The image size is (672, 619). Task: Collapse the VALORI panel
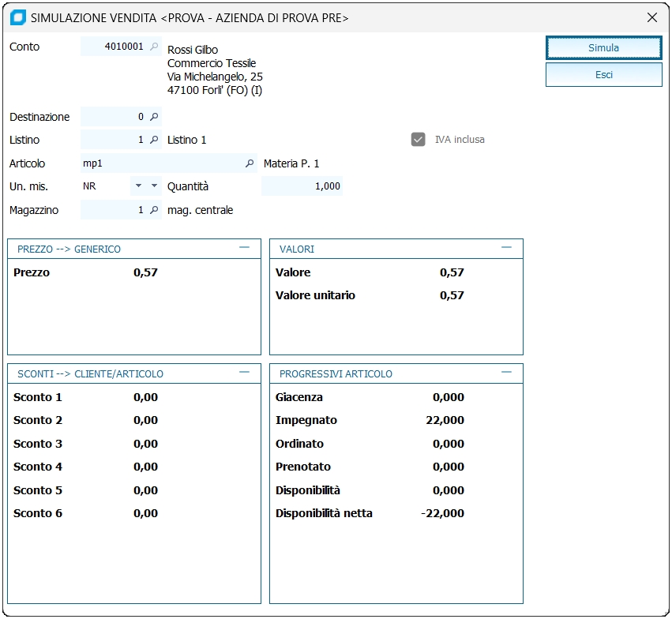[506, 248]
